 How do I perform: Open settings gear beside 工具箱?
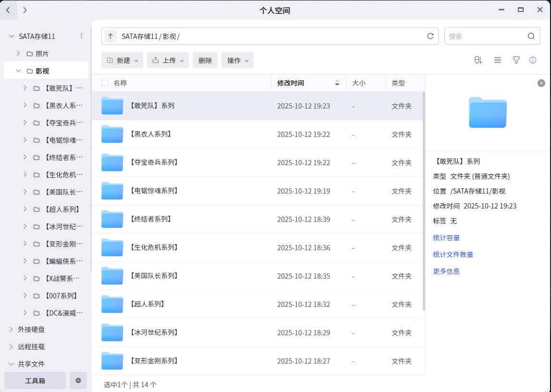tap(78, 380)
